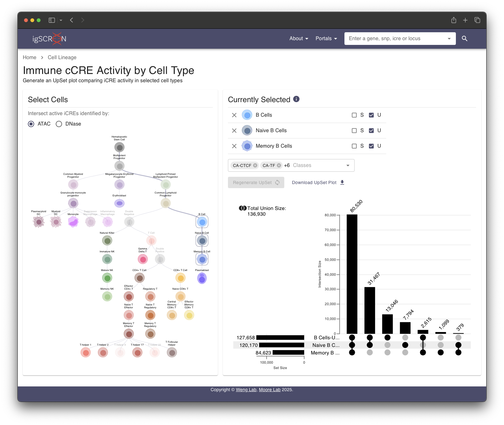The width and height of the screenshot is (504, 425).
Task: Select the Plasmablast cell in lineage tree
Action: click(202, 279)
